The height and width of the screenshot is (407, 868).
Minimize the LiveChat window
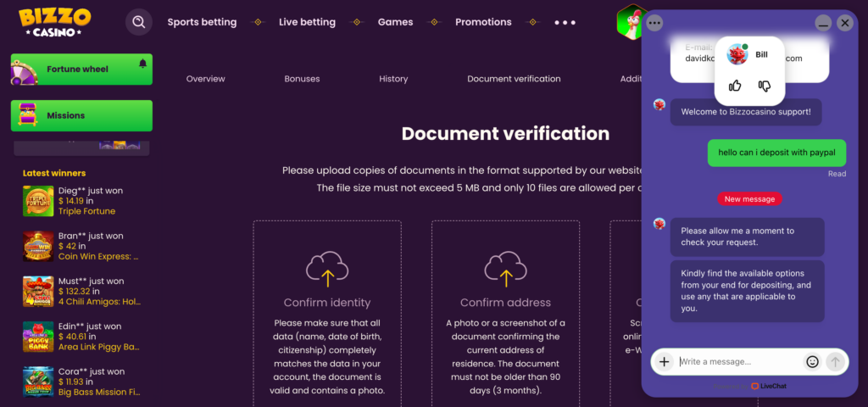point(823,23)
